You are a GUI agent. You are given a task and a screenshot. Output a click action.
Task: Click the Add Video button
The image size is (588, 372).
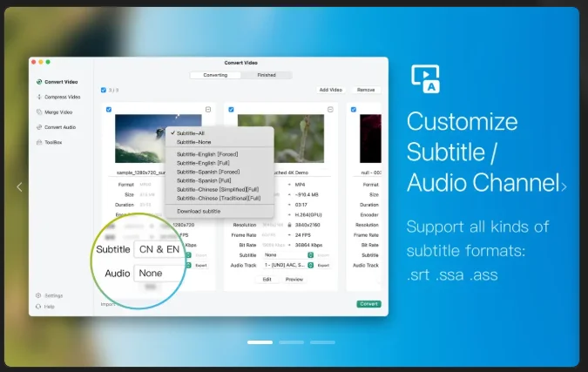click(330, 90)
